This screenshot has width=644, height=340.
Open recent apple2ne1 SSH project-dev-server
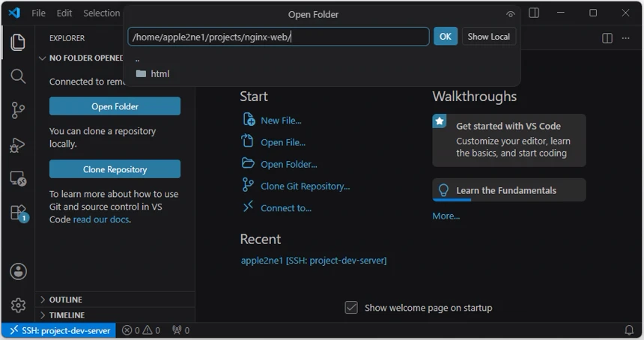click(x=313, y=261)
